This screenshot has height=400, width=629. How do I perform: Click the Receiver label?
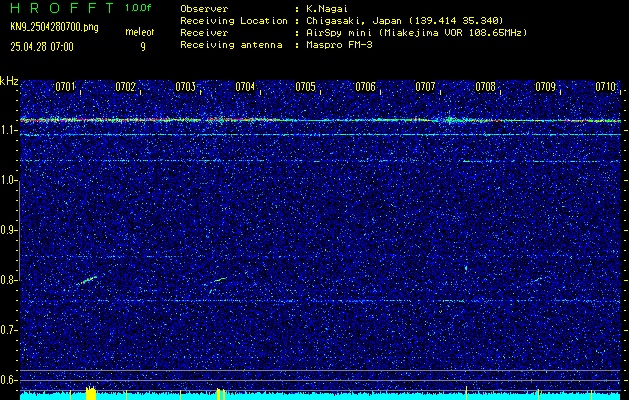(204, 33)
